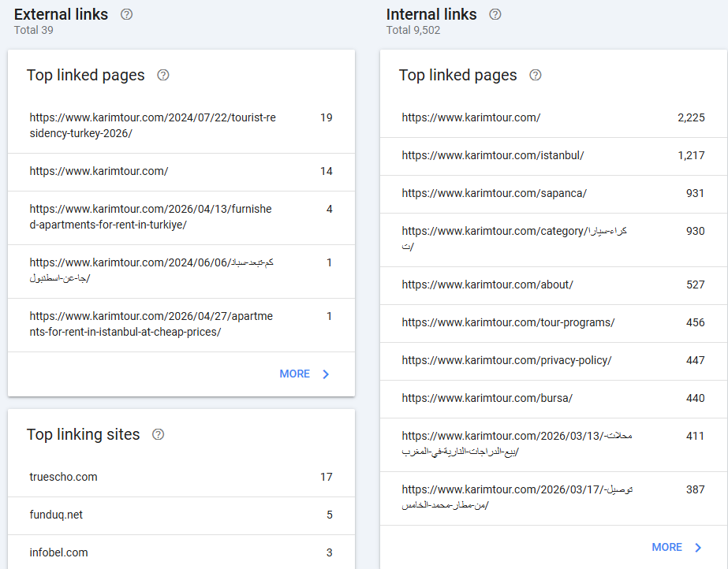The height and width of the screenshot is (569, 728).
Task: Select furnished-apartments-for-rent-in-turkiye page row
Action: click(x=181, y=218)
